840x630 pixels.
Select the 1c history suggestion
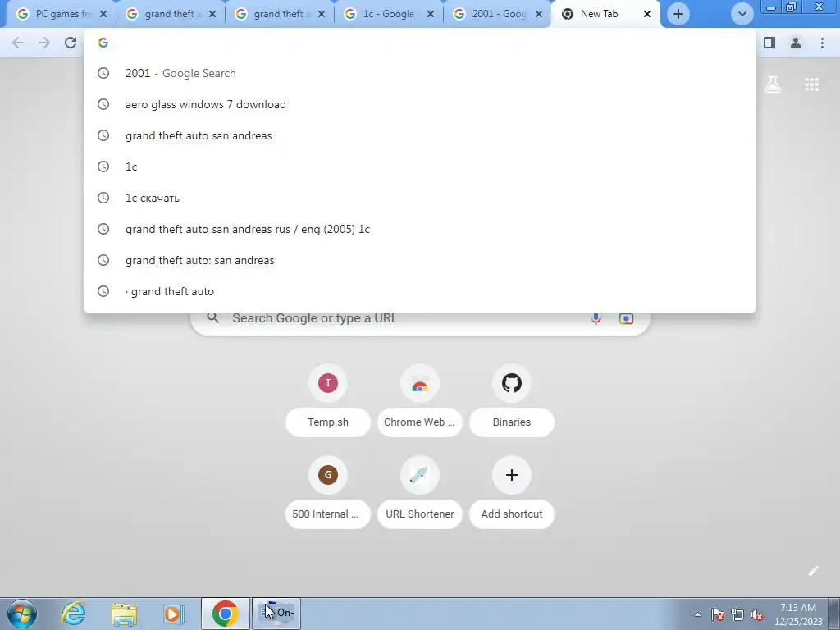pyautogui.click(x=419, y=167)
